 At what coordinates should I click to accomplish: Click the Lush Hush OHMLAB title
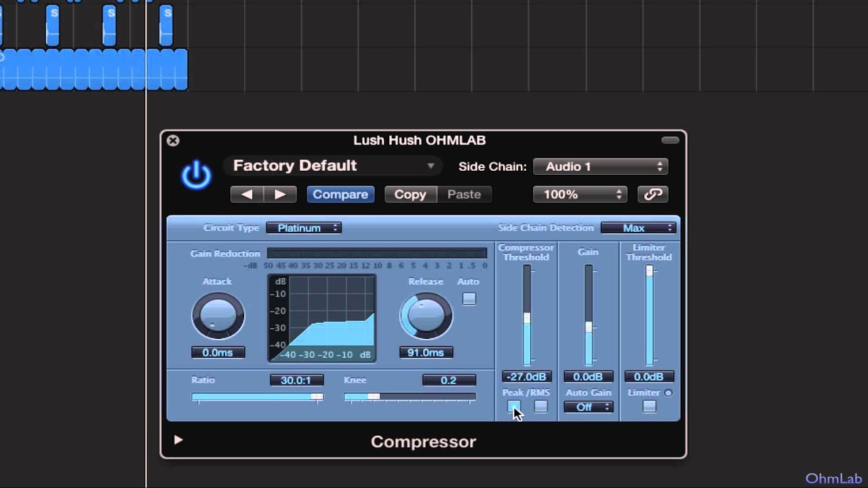pos(419,140)
